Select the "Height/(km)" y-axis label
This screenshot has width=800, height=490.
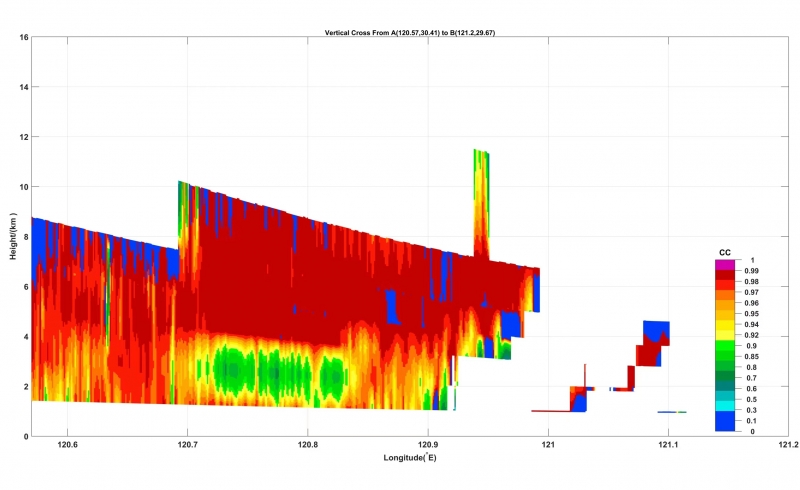(13, 237)
